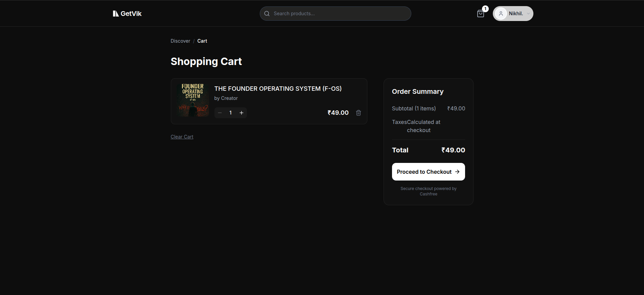This screenshot has width=644, height=295.
Task: Decrease quantity with the minus button
Action: [x=220, y=113]
